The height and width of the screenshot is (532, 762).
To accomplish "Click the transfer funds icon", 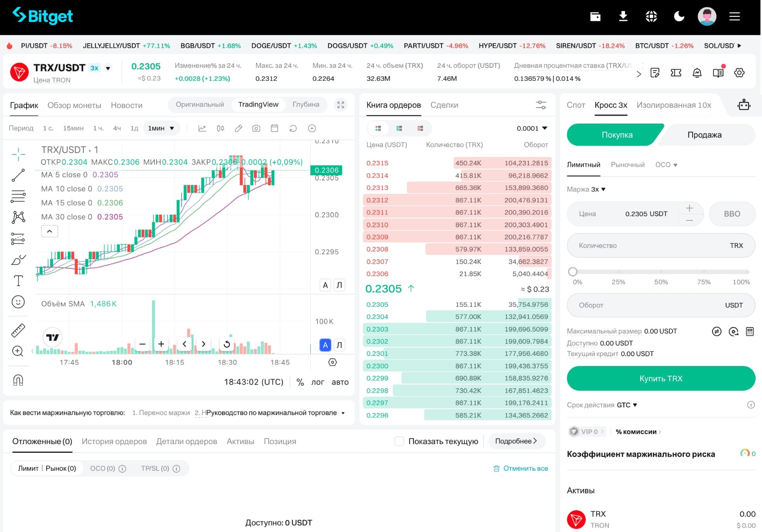I will tap(716, 332).
